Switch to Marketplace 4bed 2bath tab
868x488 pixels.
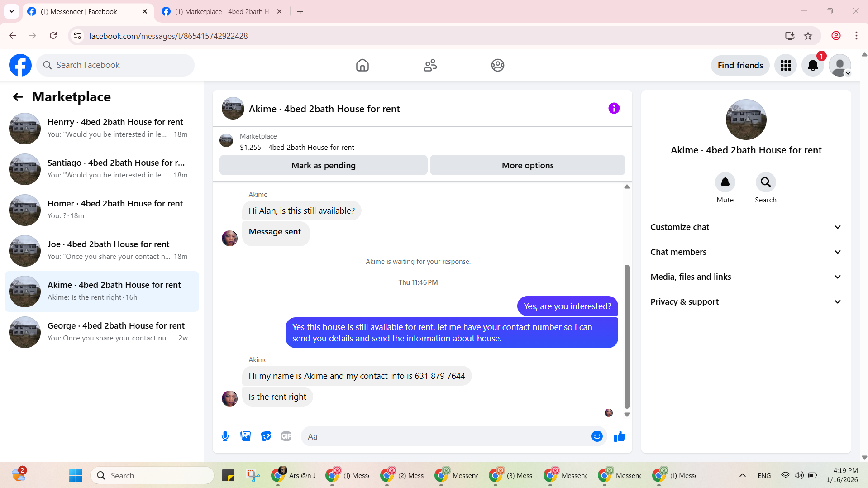point(222,11)
